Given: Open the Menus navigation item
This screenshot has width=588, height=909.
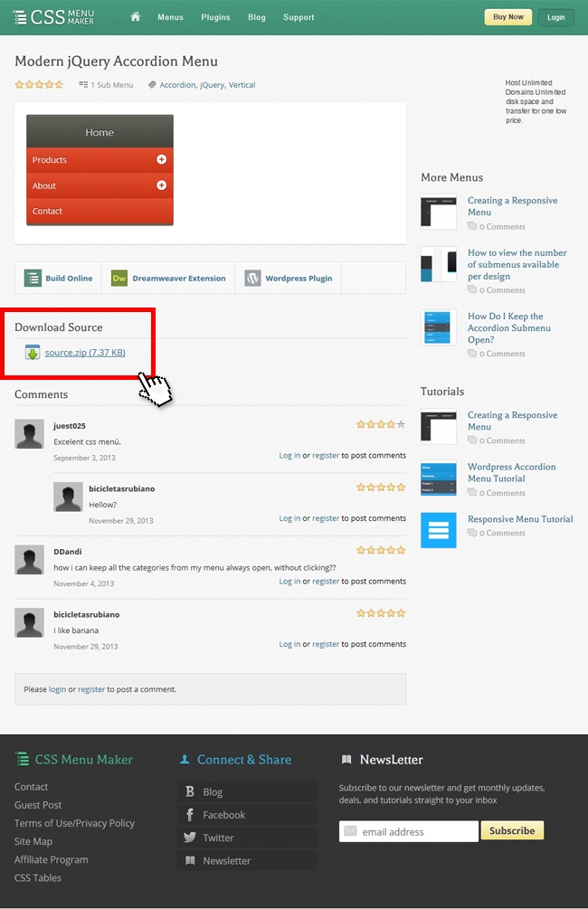Looking at the screenshot, I should [170, 17].
